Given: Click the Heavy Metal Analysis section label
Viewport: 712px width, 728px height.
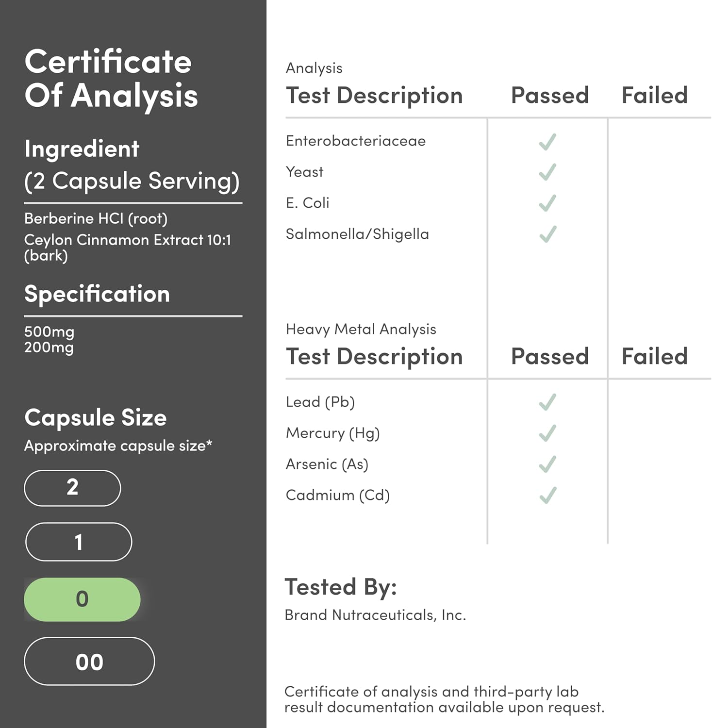Looking at the screenshot, I should click(361, 329).
